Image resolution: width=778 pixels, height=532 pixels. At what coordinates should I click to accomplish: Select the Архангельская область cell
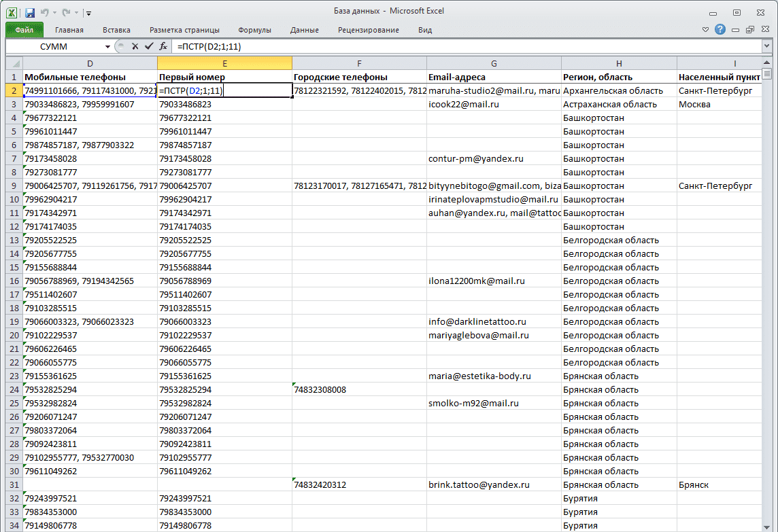(619, 91)
